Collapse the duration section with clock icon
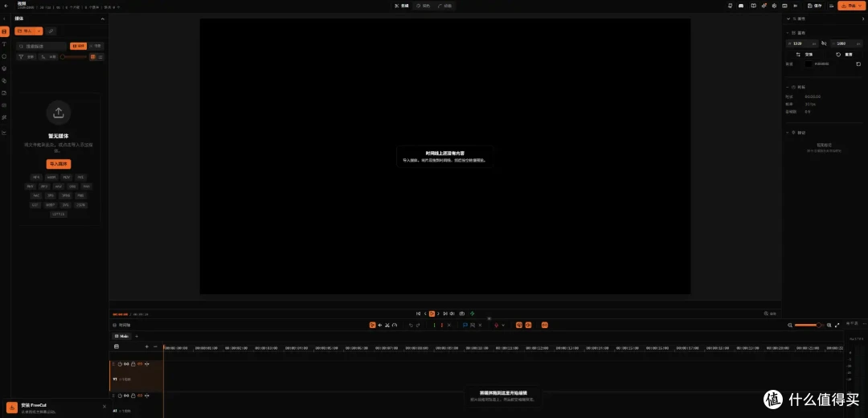868x418 pixels. coord(788,87)
